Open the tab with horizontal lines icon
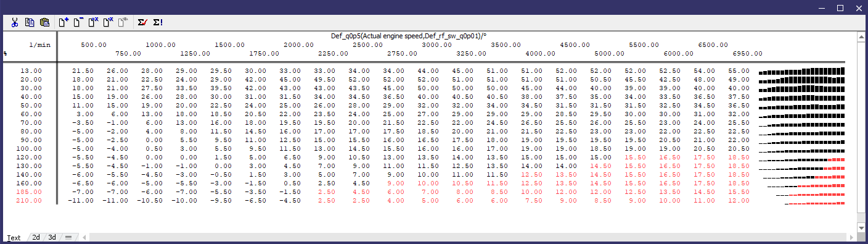Image resolution: width=868 pixels, height=244 pixels. click(x=68, y=237)
